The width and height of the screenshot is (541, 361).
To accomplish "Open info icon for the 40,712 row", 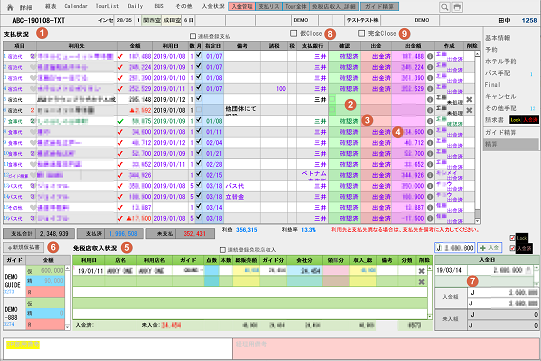I will coord(430,143).
